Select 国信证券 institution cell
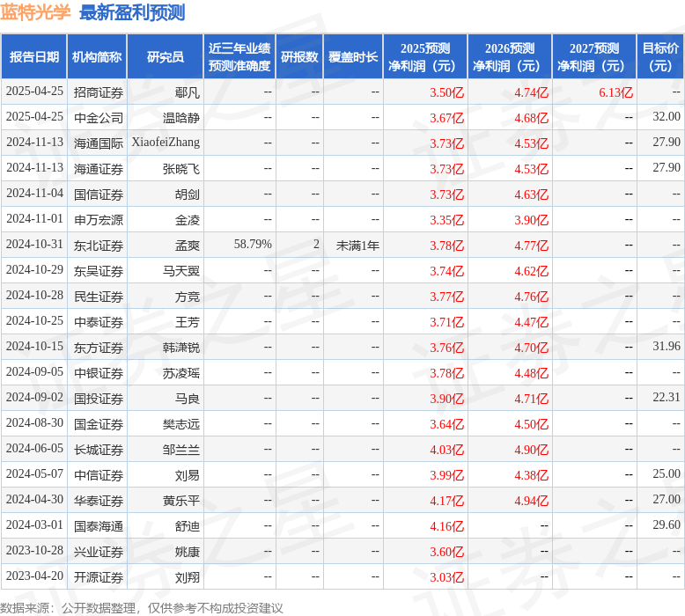This screenshot has height=616, width=685. (x=99, y=194)
